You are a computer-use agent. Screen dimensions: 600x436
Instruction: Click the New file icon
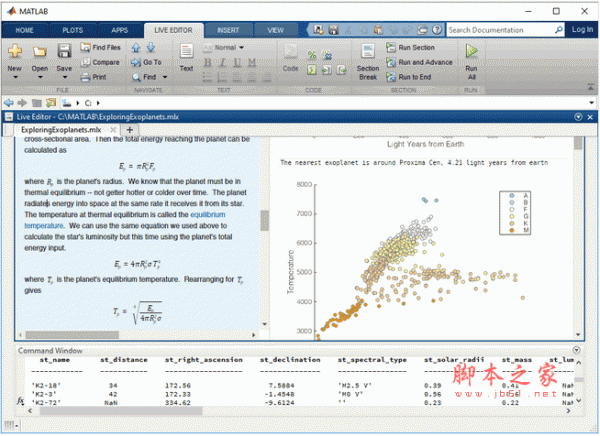point(15,52)
